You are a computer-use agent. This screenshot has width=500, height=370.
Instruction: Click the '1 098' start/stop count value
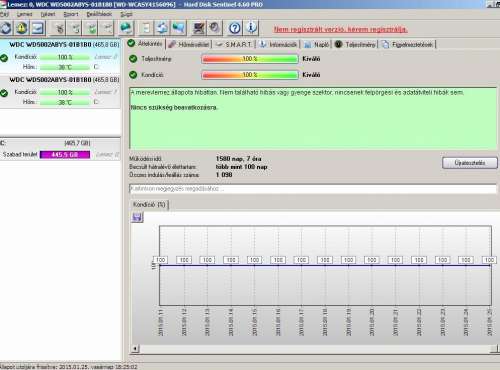(x=224, y=175)
